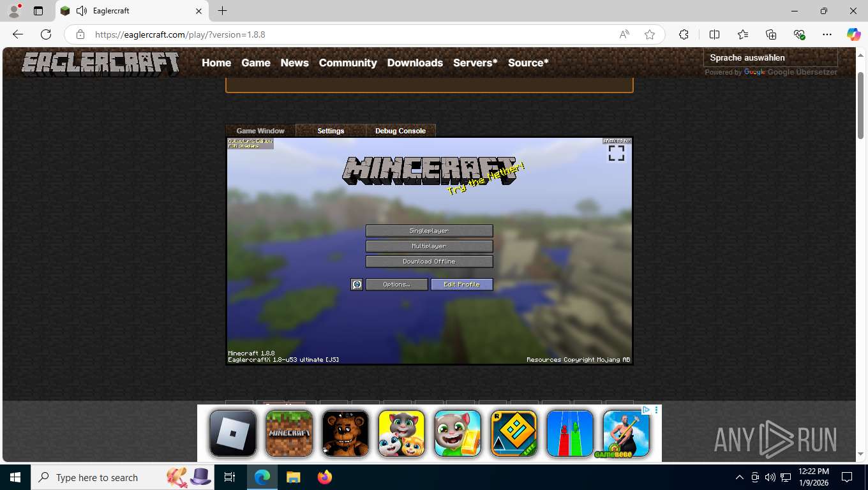Click the Multiplayer button
Image resolution: width=868 pixels, height=490 pixels.
430,246
